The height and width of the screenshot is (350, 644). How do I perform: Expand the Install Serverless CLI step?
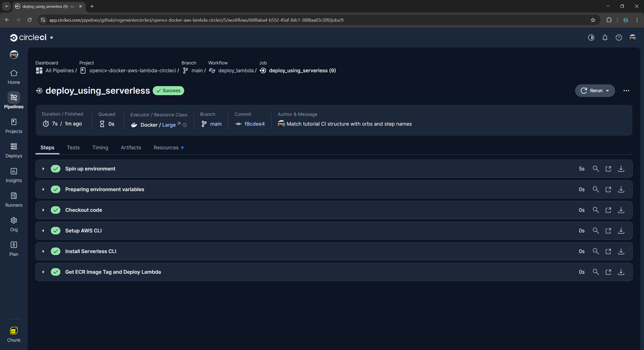(43, 251)
